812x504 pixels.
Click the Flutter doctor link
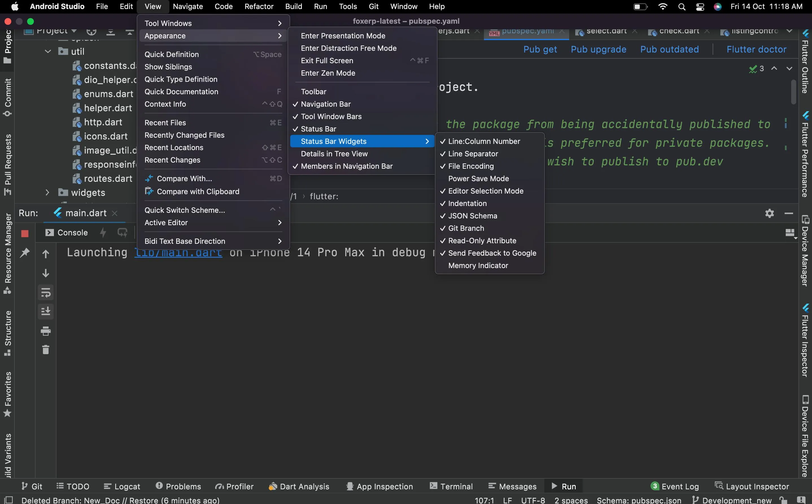(x=756, y=49)
